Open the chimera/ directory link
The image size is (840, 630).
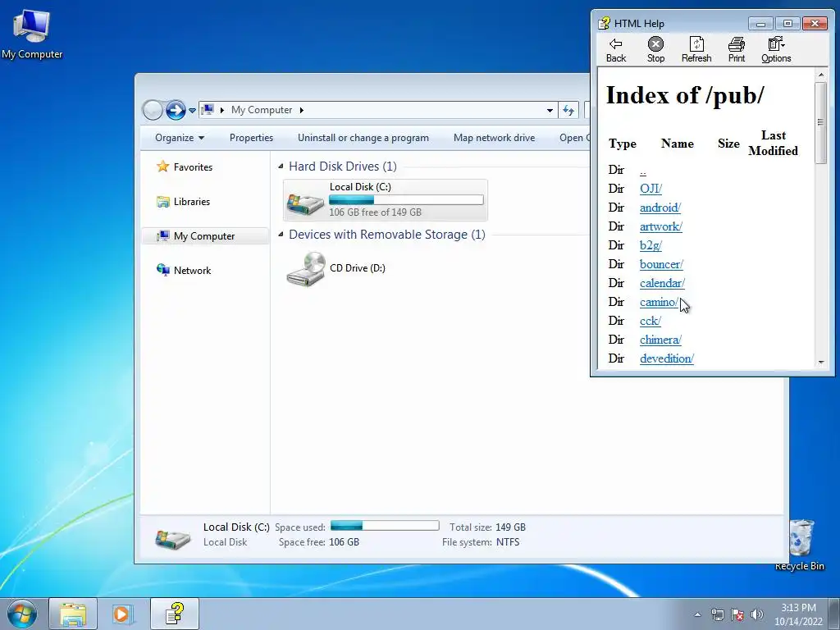tap(660, 340)
